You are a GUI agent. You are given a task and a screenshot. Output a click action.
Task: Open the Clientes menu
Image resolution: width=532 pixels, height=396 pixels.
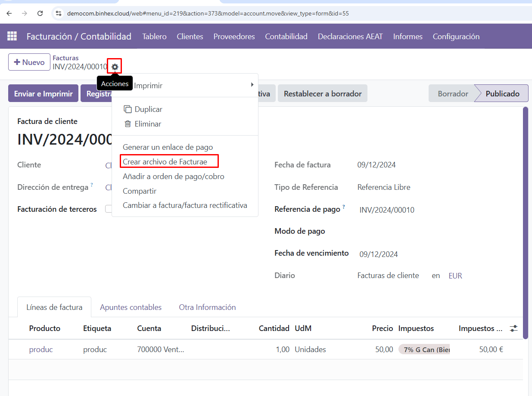190,37
